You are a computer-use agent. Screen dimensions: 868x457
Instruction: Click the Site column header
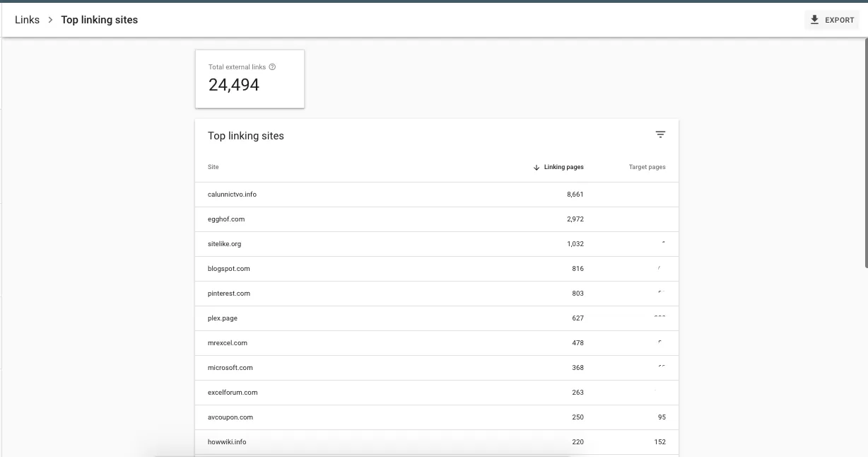click(x=213, y=168)
